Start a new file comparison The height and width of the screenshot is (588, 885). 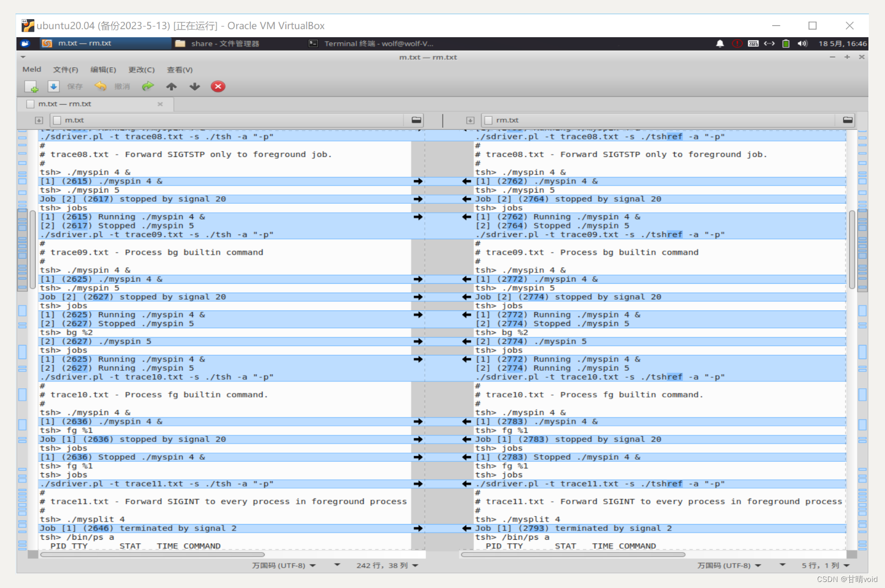tap(32, 87)
